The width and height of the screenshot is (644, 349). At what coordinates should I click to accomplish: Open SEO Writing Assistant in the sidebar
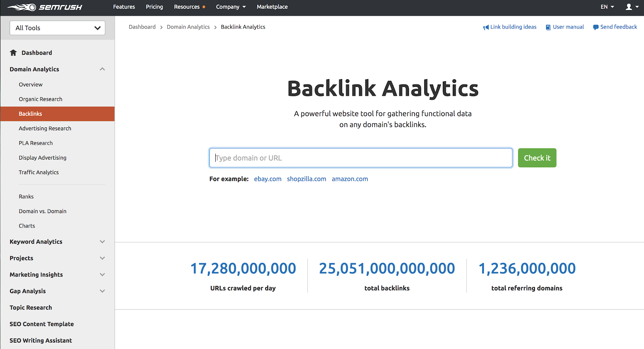click(x=41, y=341)
